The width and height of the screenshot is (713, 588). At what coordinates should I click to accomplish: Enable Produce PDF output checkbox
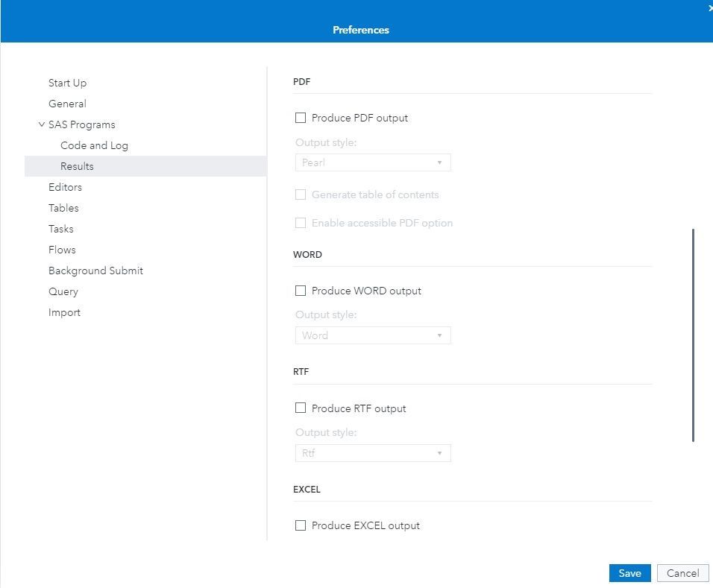tap(301, 118)
